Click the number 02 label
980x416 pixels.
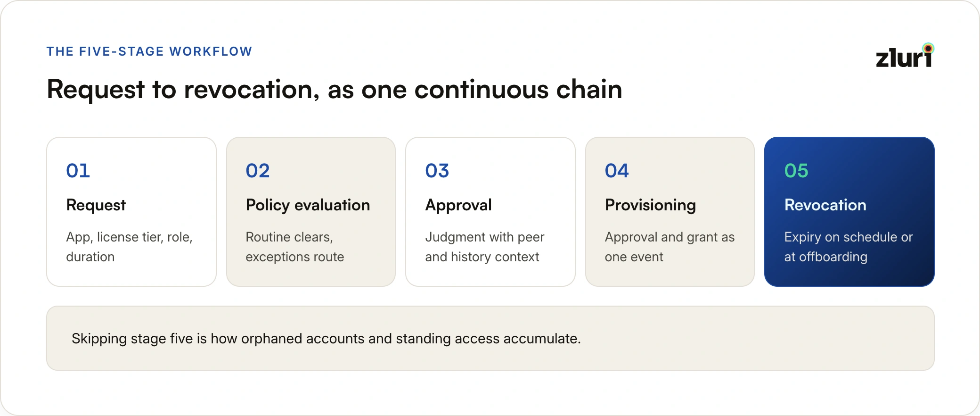[258, 171]
